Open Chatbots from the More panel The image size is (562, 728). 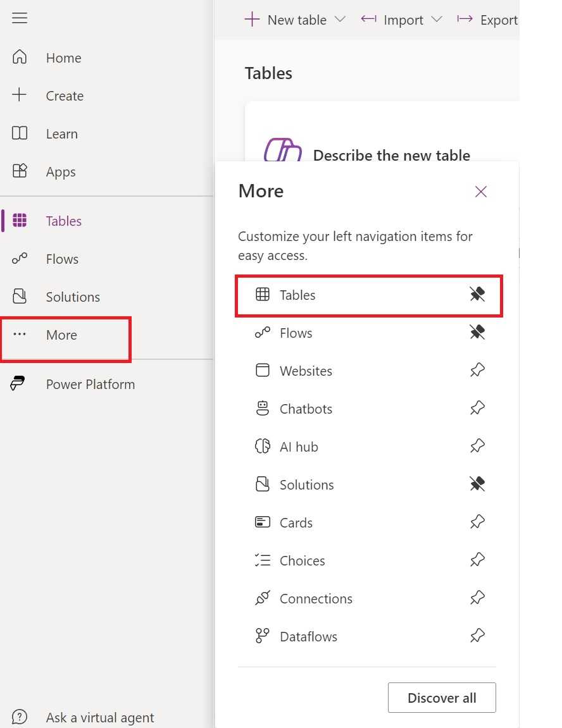click(306, 409)
